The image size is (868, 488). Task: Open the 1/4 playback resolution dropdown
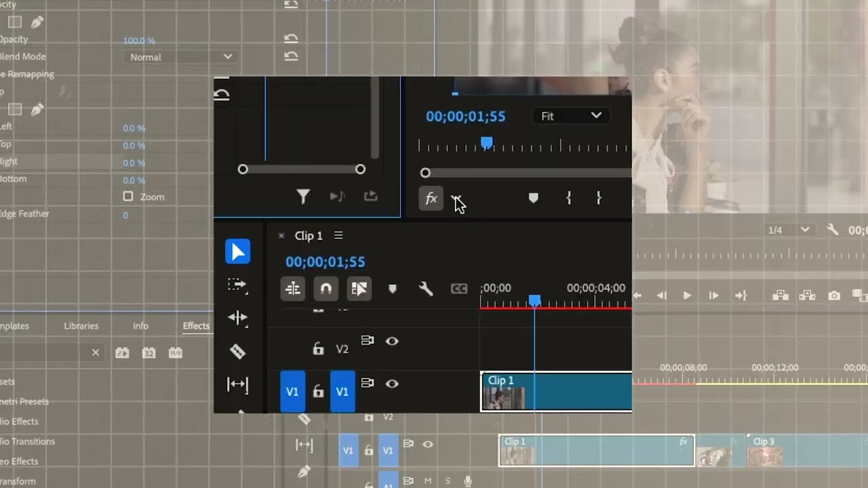(787, 230)
